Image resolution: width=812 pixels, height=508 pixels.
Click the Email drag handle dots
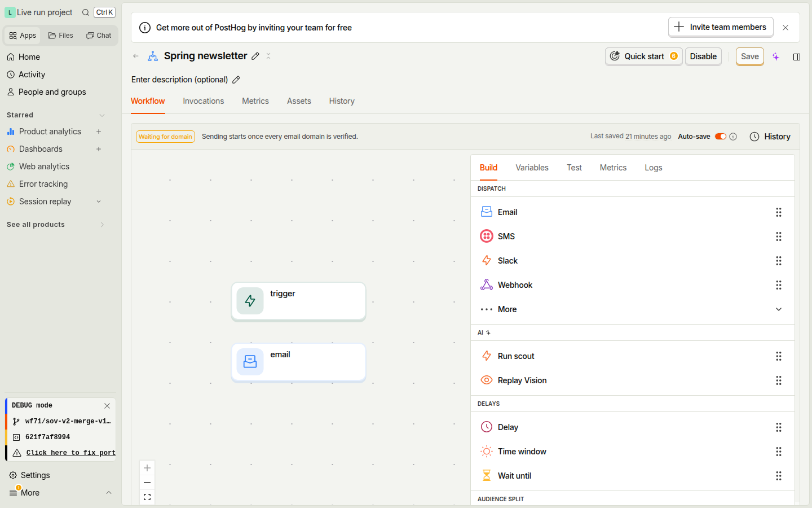[779, 212]
